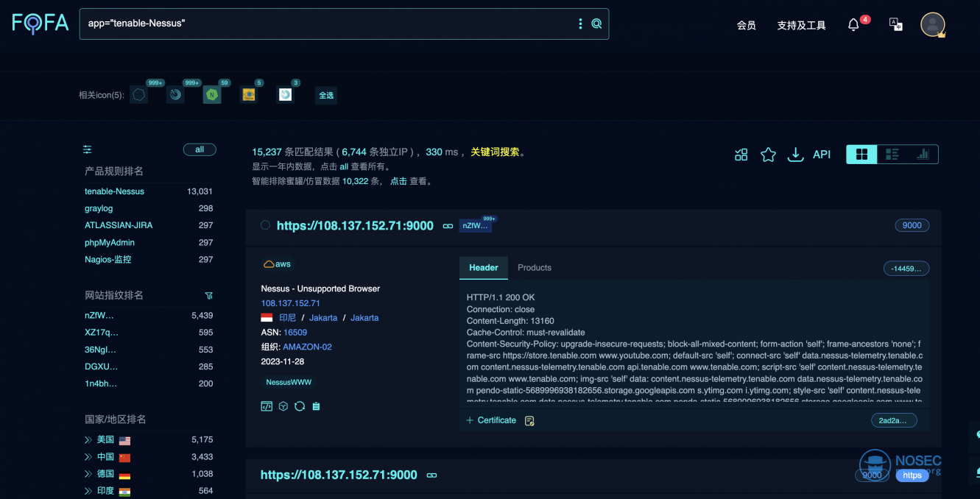The image size is (980, 499).
Task: Click the cube asset icon in first result
Action: 283,406
